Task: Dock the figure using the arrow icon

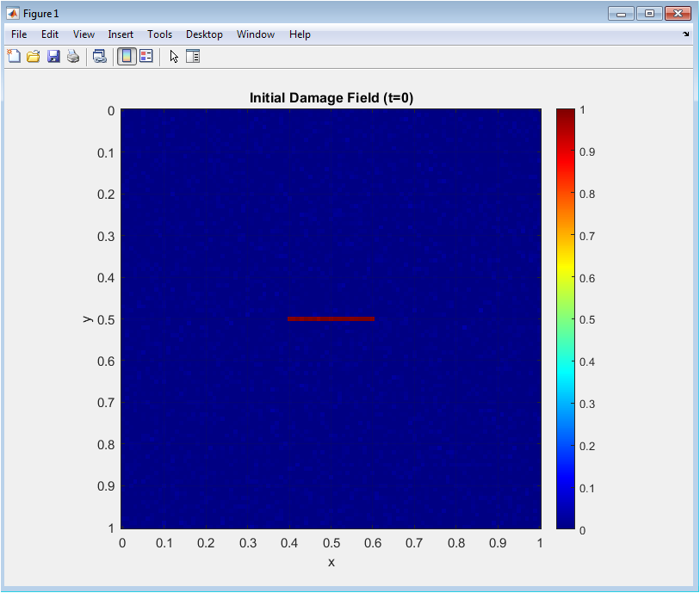Action: pos(686,34)
